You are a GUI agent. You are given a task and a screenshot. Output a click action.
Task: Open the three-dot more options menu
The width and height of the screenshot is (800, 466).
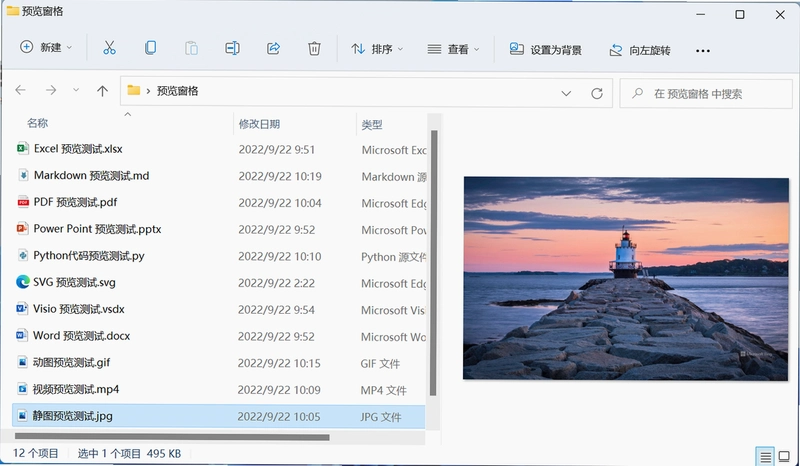pyautogui.click(x=703, y=51)
